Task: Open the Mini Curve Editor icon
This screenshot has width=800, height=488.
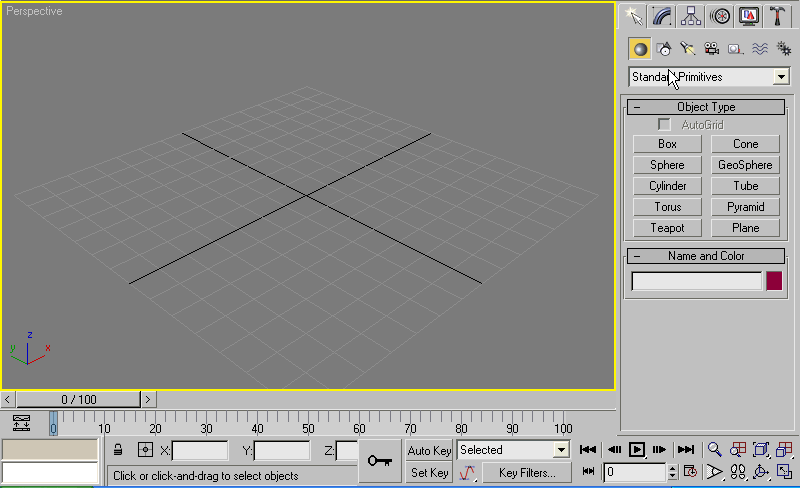Action: [x=21, y=423]
